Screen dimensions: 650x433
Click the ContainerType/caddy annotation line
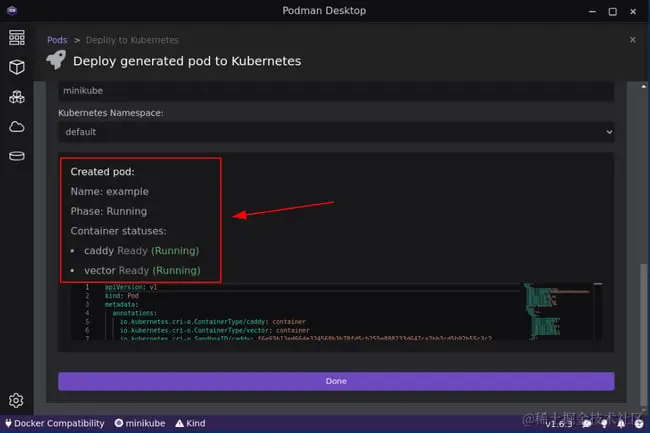(213, 322)
